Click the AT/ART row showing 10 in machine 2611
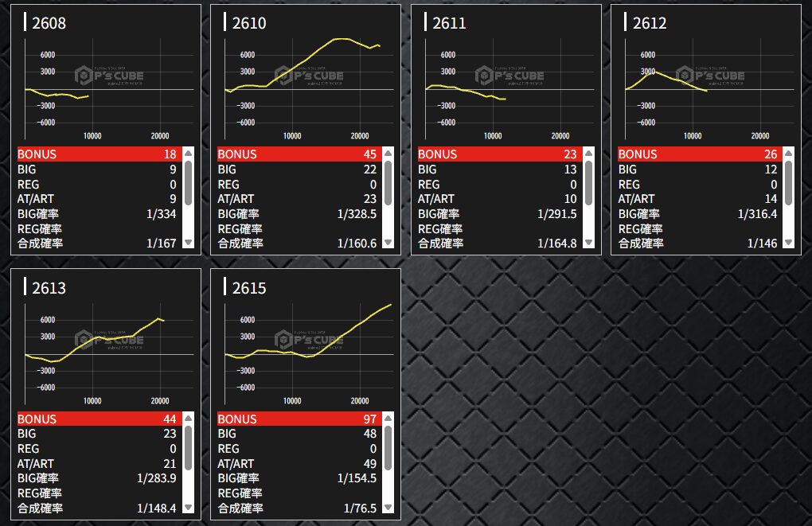Viewport: 812px width, 526px height. 500,199
